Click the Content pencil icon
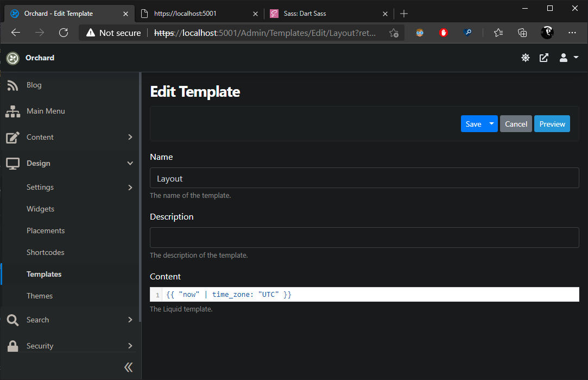Screen dimensions: 588x380 [x=12, y=137]
